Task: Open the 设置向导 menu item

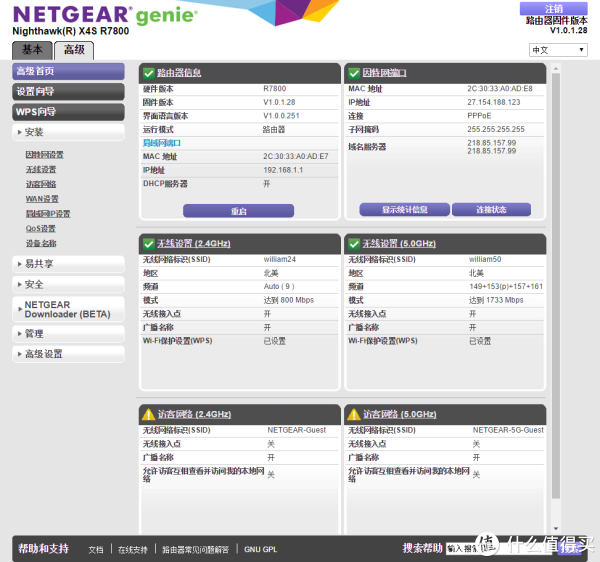Action: click(x=68, y=92)
